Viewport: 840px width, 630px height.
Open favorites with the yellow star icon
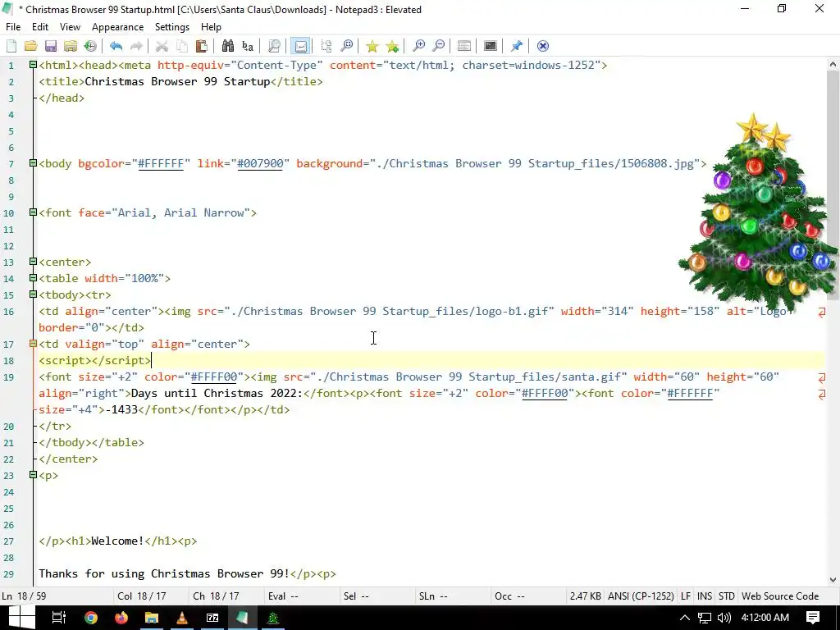[372, 46]
